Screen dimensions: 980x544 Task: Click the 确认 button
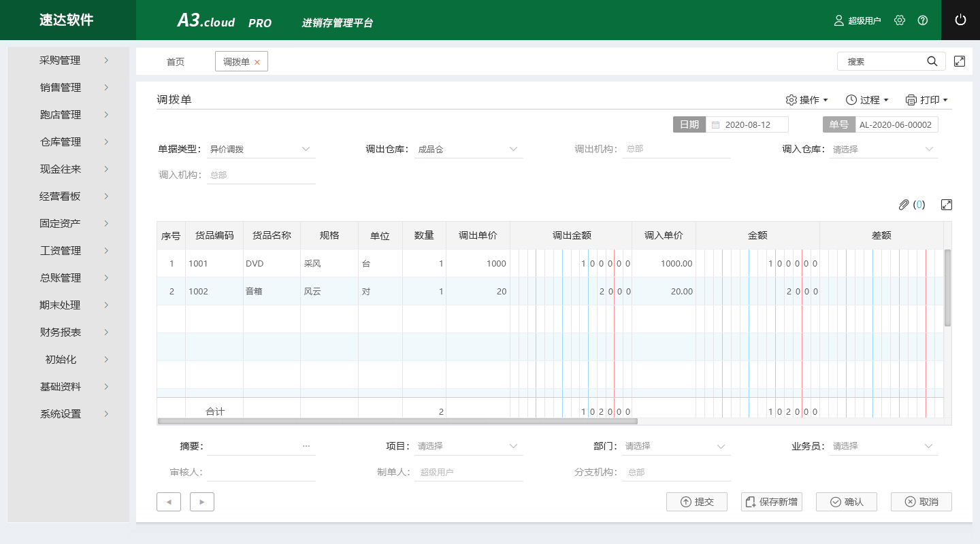point(847,502)
